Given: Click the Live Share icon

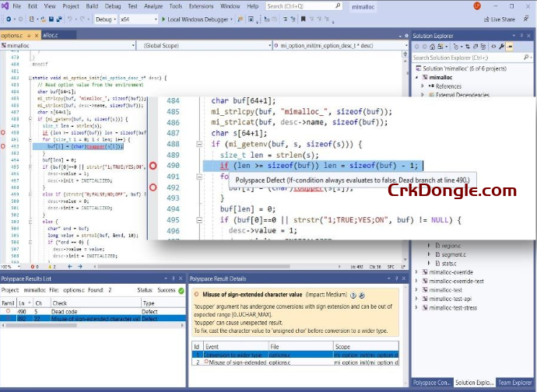Looking at the screenshot, I should click(x=486, y=19).
